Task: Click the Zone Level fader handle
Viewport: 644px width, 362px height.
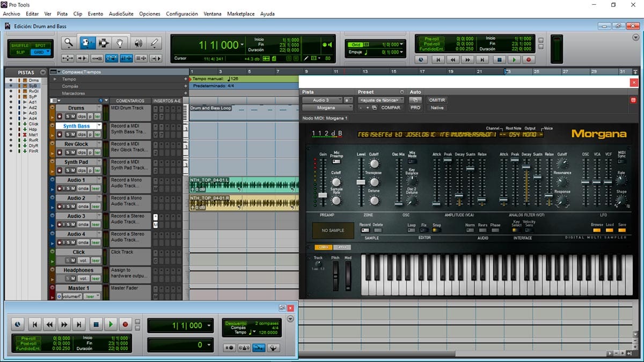Action: (361, 182)
